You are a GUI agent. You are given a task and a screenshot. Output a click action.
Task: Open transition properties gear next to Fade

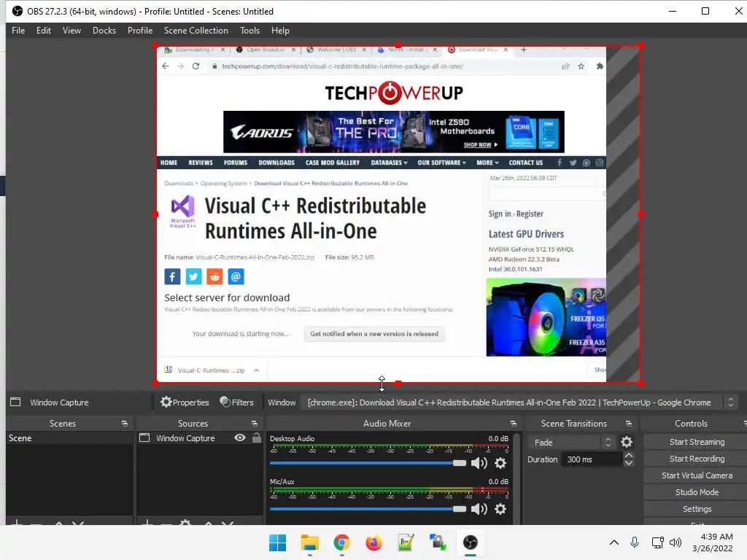627,443
